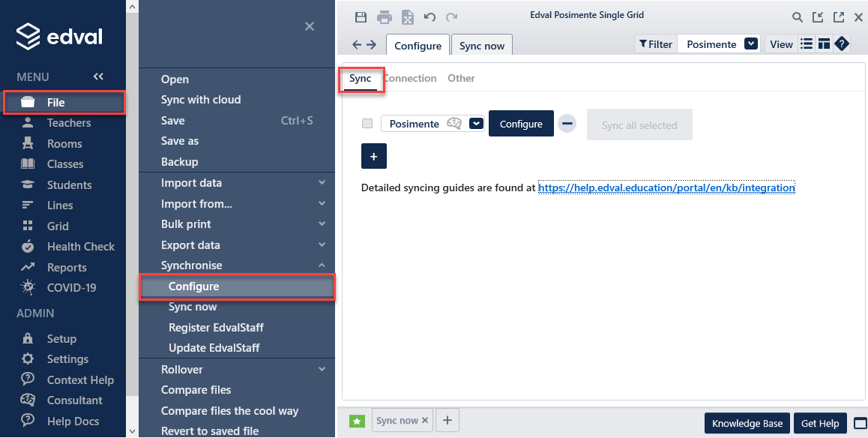
Task: Switch to list view icon
Action: pyautogui.click(x=807, y=43)
